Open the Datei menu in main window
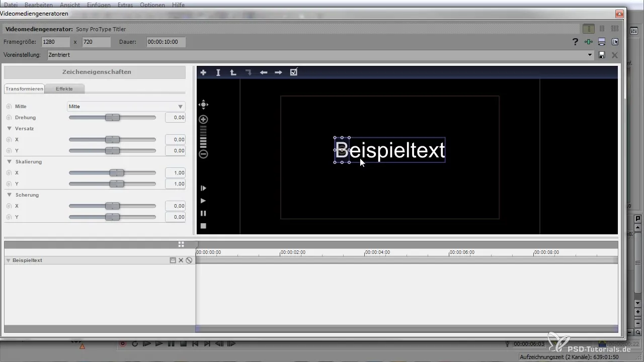The height and width of the screenshot is (362, 644). point(11,5)
